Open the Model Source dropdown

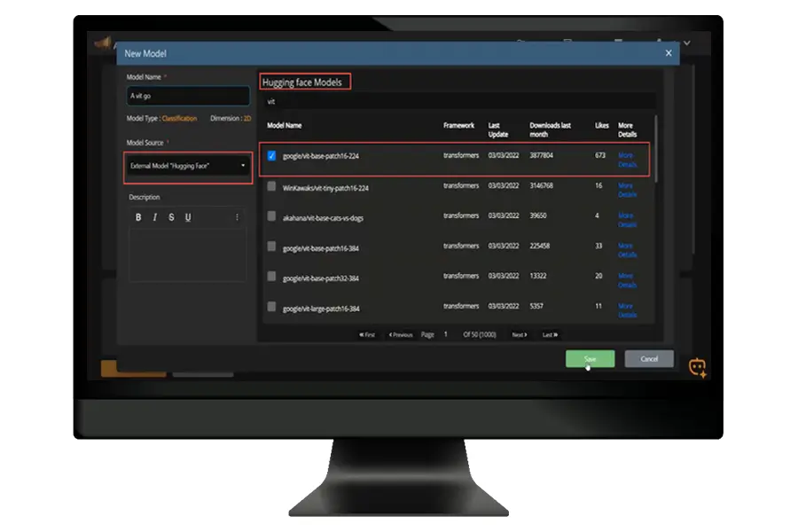(x=188, y=166)
